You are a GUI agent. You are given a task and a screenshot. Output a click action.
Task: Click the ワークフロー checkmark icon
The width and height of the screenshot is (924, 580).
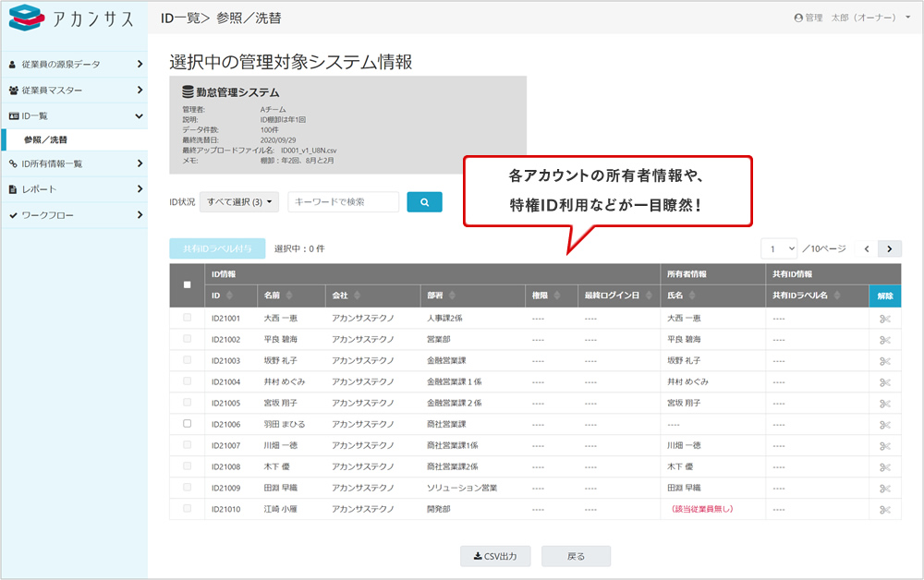(x=12, y=216)
